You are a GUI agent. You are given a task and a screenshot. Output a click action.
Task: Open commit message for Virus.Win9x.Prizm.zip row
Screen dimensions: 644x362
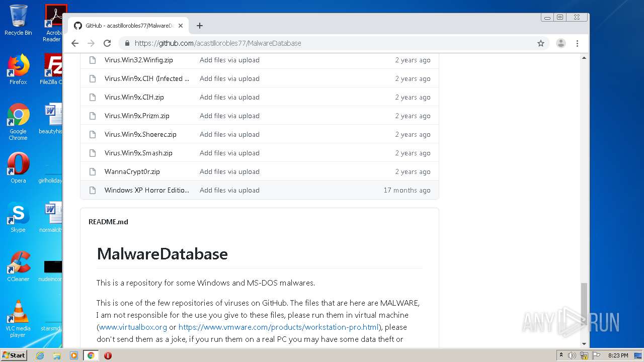point(229,116)
